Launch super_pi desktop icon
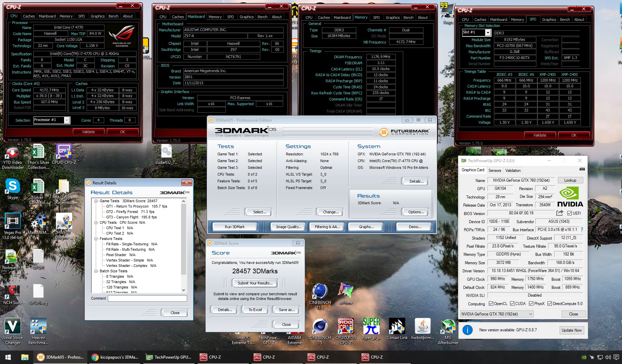Screen dimensions: 622x364 coord(371,329)
